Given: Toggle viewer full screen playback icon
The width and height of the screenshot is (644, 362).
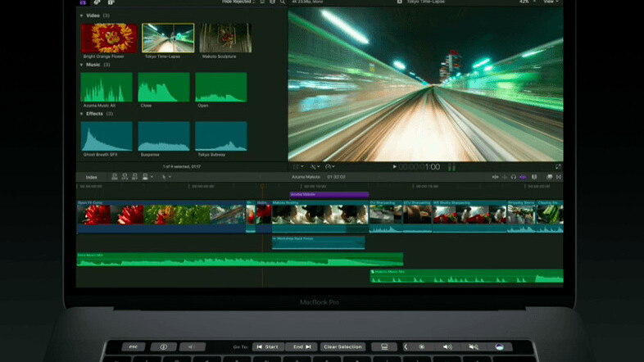Looking at the screenshot, I should (x=558, y=166).
